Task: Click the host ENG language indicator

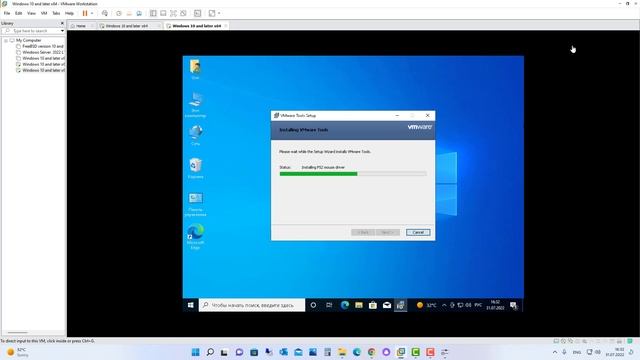Action: [x=577, y=352]
